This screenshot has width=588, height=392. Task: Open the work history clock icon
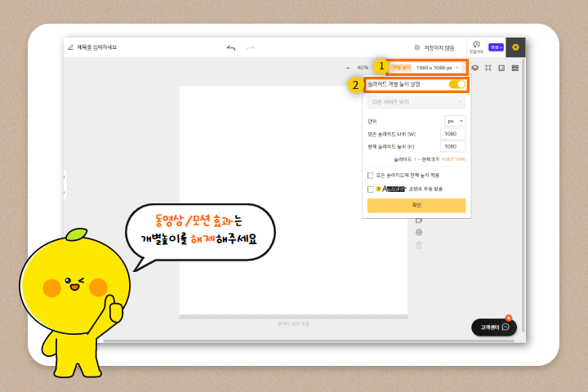[476, 47]
